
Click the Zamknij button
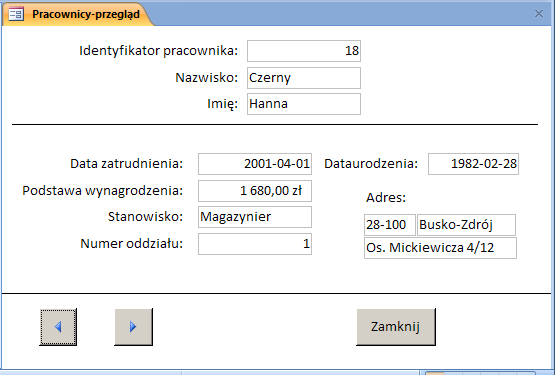click(x=396, y=327)
